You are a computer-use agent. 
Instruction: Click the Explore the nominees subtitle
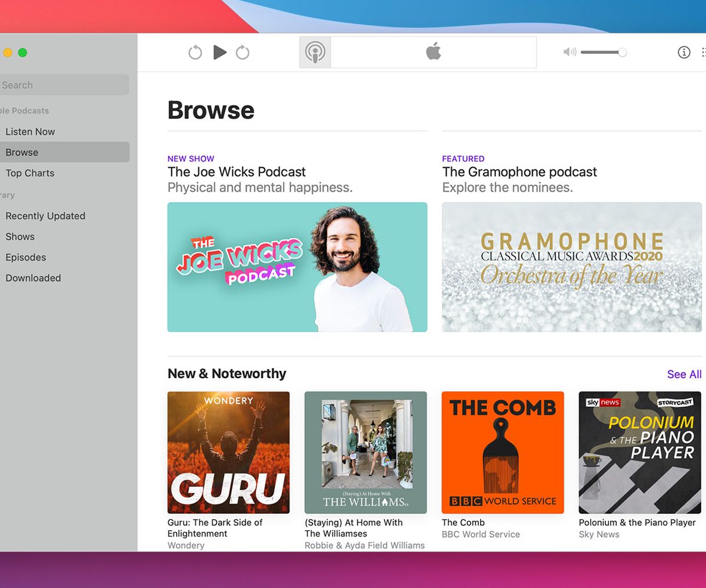[507, 188]
